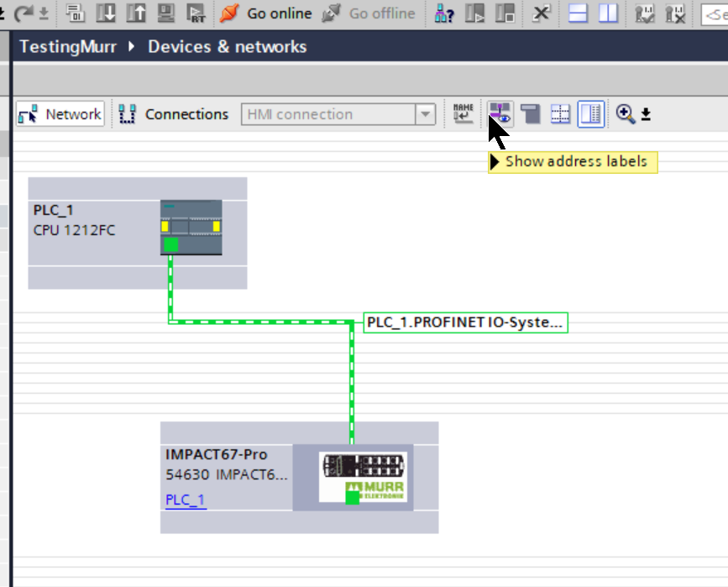Click the search field at toolbar end
This screenshot has width=728, height=587.
715,14
